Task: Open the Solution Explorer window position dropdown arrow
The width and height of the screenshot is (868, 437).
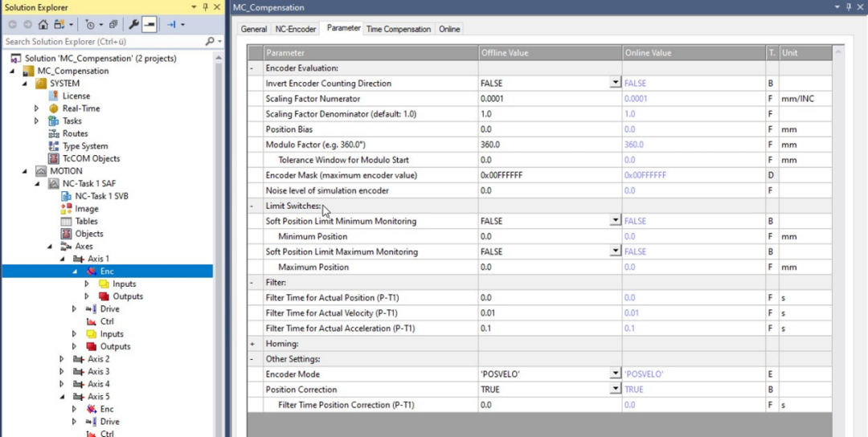Action: [x=194, y=7]
